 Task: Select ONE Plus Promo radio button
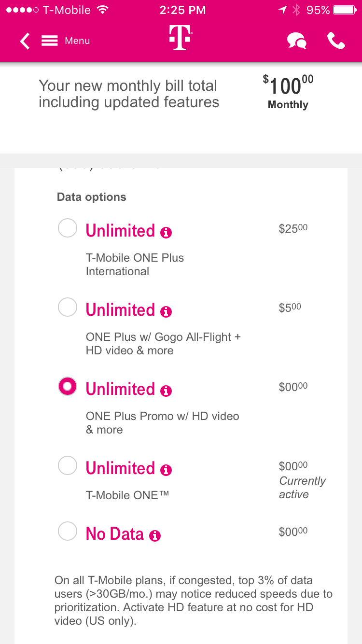68,386
